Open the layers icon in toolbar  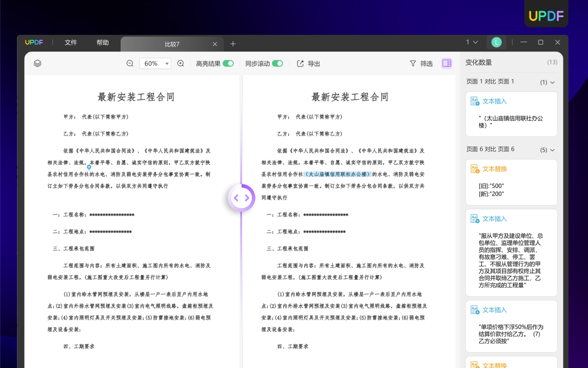click(38, 63)
